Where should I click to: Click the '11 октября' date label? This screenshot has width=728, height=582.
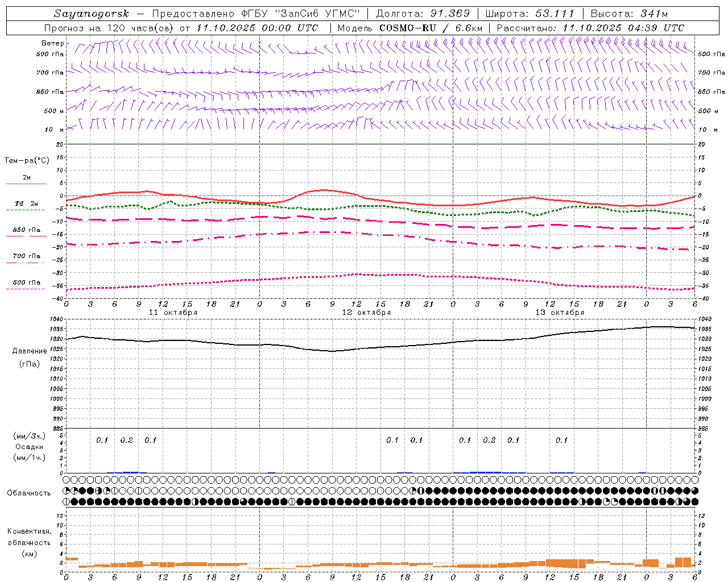(173, 313)
